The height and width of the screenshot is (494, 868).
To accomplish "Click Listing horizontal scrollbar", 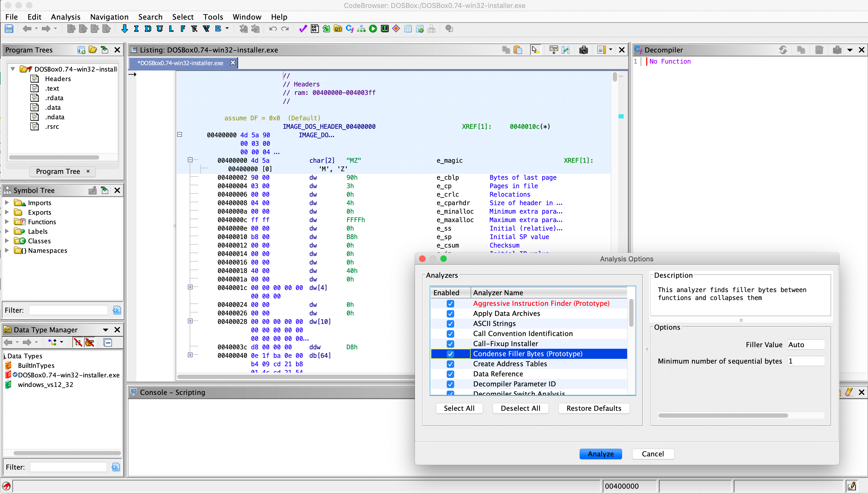I will (x=296, y=377).
